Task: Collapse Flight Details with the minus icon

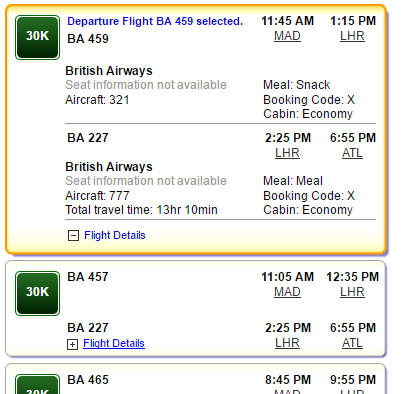Action: click(73, 236)
